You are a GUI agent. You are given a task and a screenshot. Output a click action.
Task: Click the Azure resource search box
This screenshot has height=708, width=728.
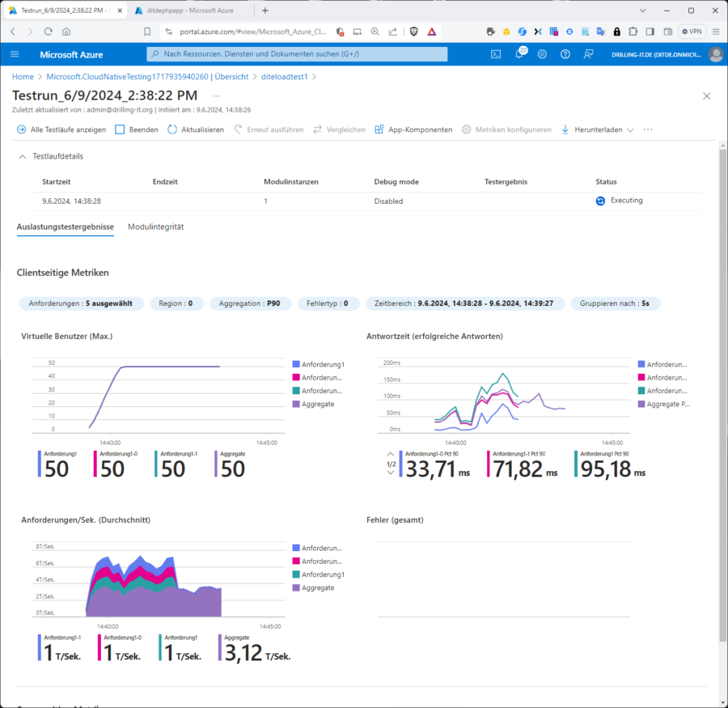296,54
